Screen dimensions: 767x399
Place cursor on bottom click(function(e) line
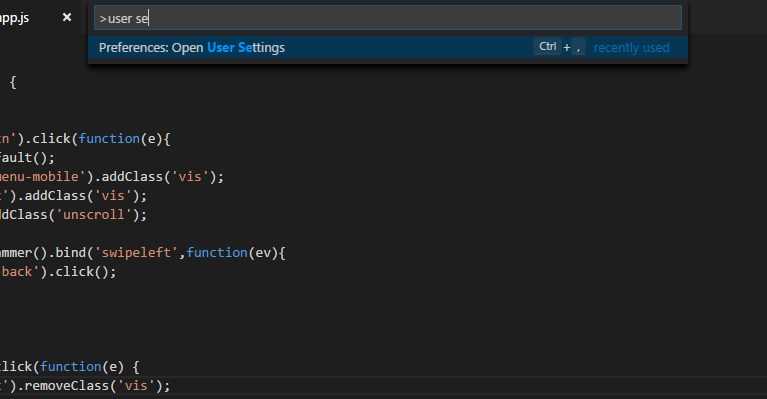69,367
